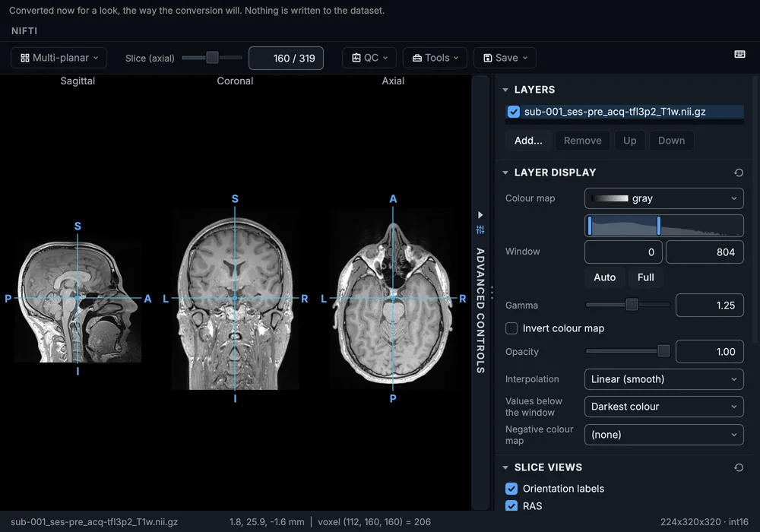The image size is (760, 532).
Task: Collapse the LAYERS section
Action: tap(505, 90)
